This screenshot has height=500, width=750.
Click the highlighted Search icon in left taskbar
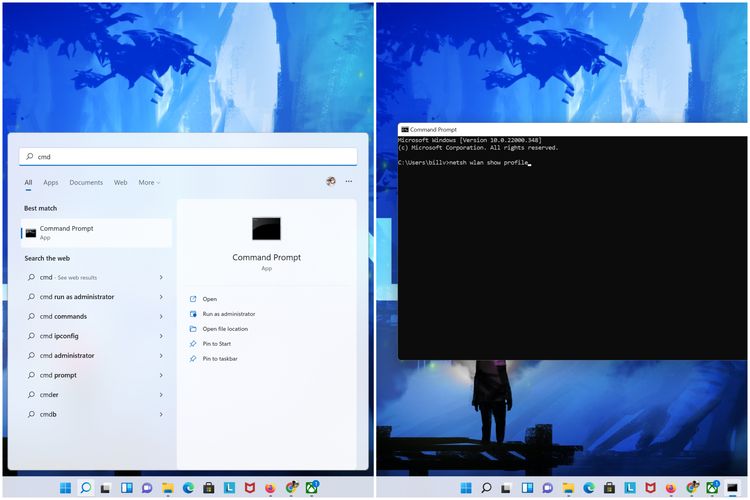point(86,488)
